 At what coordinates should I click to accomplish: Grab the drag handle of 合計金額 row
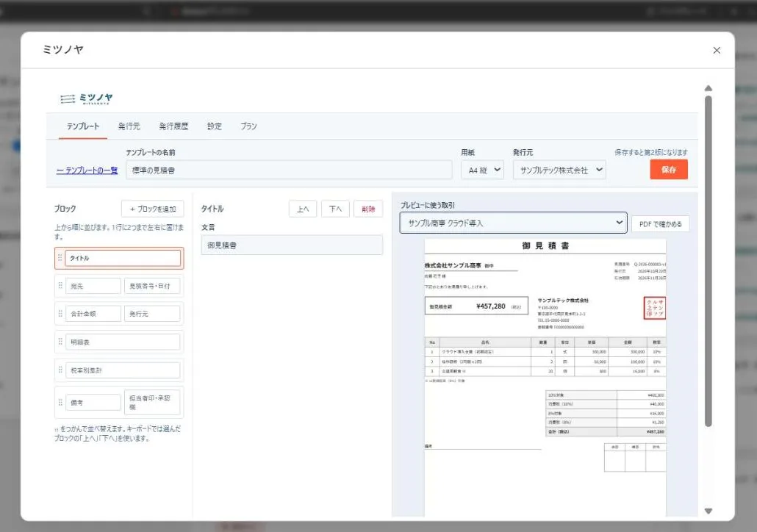coord(60,313)
